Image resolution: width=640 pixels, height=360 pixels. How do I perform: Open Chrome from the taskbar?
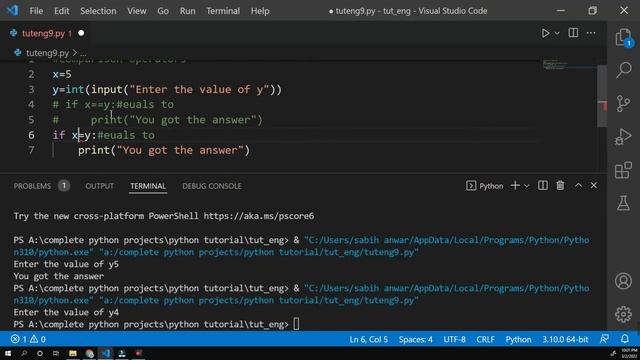(x=89, y=353)
